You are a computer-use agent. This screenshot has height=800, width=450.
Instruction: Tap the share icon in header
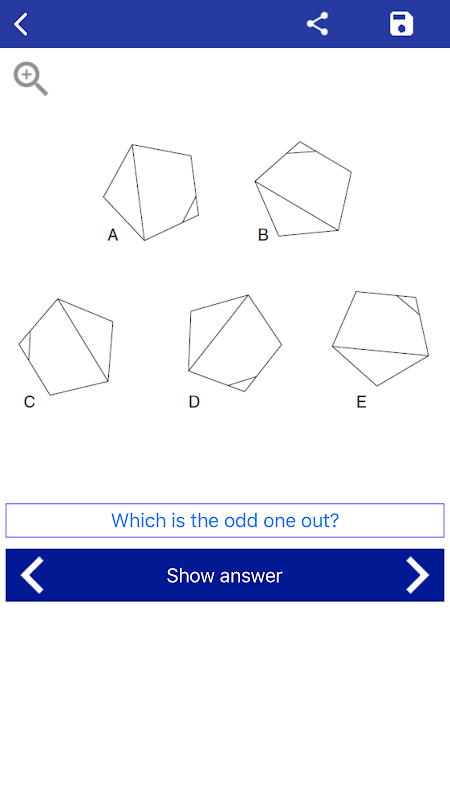click(x=317, y=24)
